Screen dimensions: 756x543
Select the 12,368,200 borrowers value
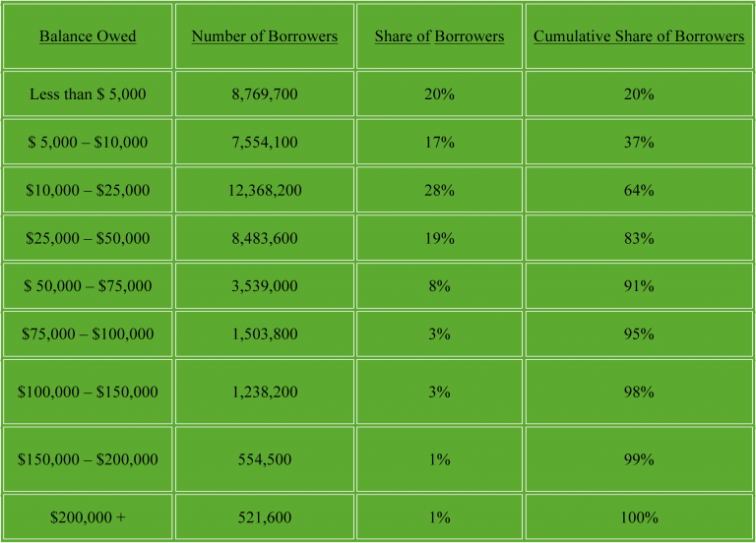point(265,190)
